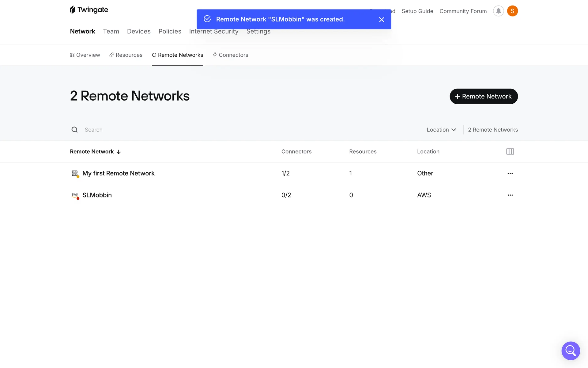588x368 pixels.
Task: Switch to the Connectors tab
Action: pyautogui.click(x=230, y=55)
